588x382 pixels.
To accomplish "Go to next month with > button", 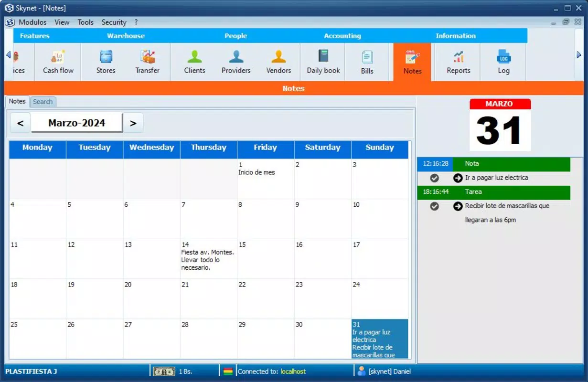I will (x=133, y=123).
